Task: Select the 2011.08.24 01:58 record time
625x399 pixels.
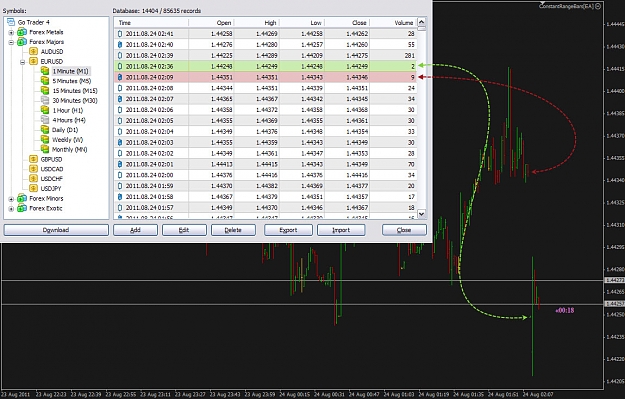Action: click(x=149, y=197)
